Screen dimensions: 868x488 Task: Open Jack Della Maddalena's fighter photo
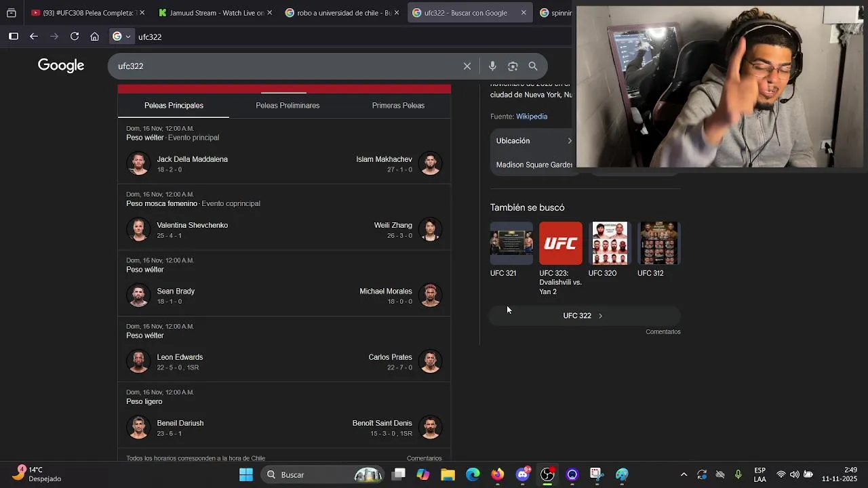tap(138, 163)
